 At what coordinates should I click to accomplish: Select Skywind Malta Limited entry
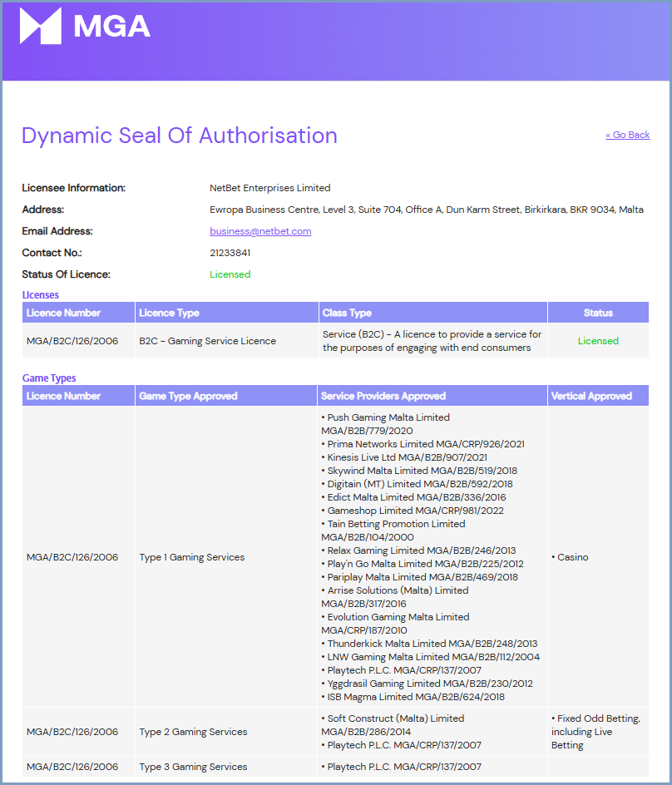coord(419,470)
